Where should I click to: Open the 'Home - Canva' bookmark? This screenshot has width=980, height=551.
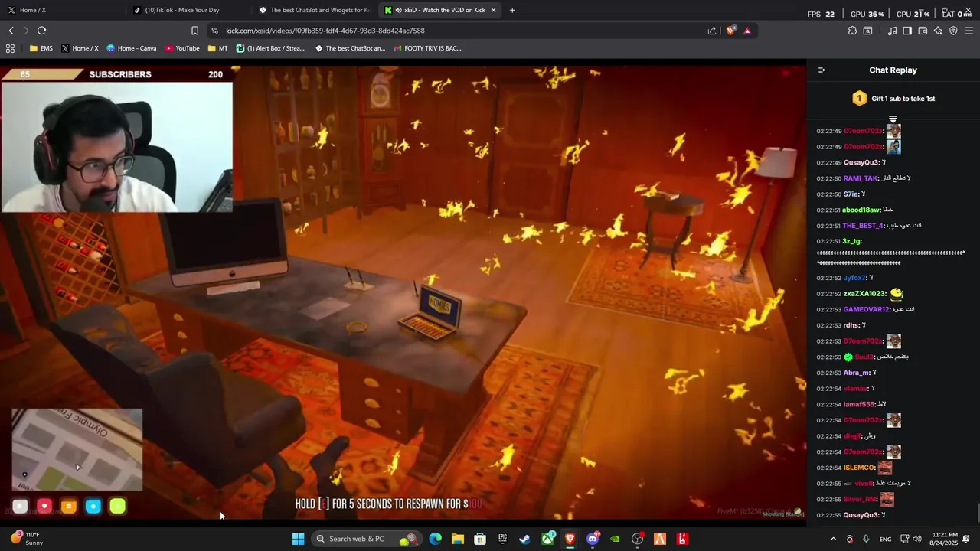coord(132,48)
